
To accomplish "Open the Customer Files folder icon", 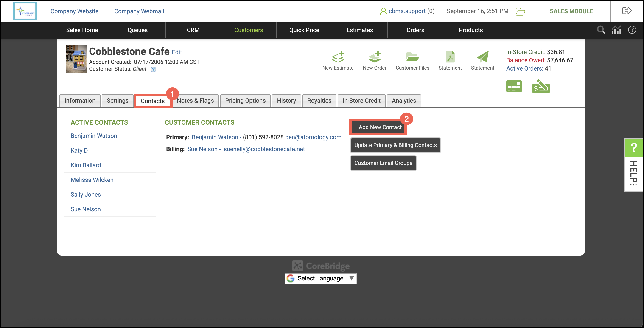I will [x=412, y=57].
